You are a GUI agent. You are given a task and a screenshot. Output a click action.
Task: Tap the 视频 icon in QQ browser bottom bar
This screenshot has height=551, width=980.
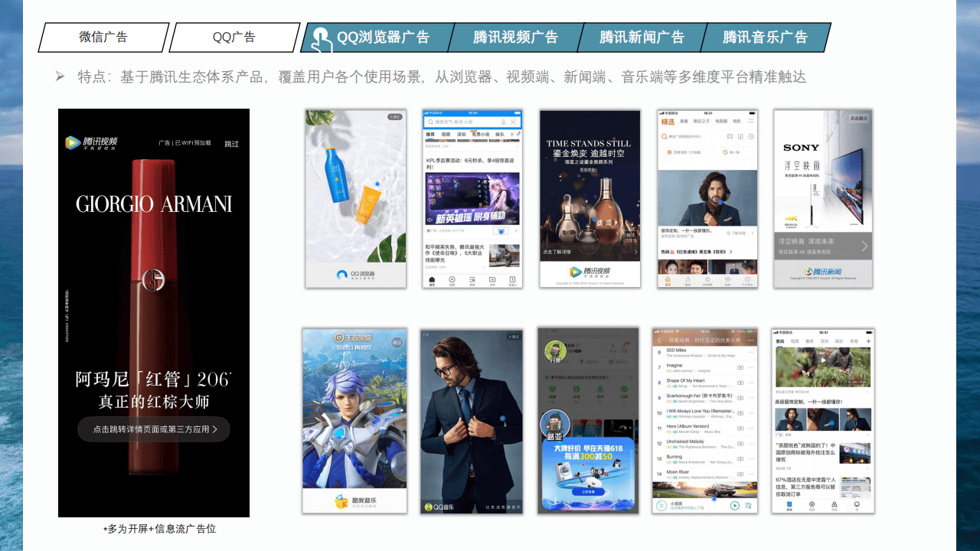tap(452, 281)
